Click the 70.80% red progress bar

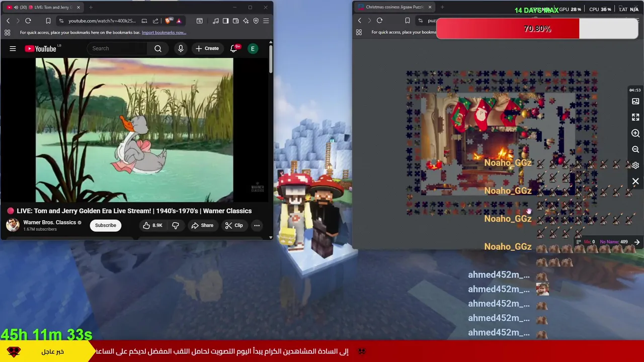click(537, 29)
